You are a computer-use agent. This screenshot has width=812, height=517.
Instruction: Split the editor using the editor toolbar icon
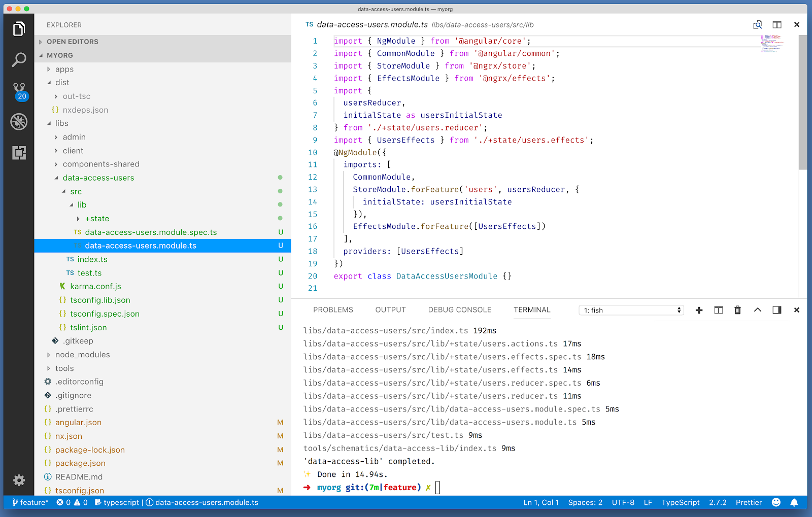(776, 24)
